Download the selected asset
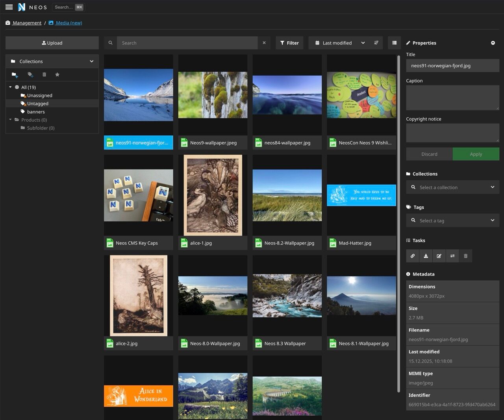Viewport: 504px width, 420px height. [426, 256]
